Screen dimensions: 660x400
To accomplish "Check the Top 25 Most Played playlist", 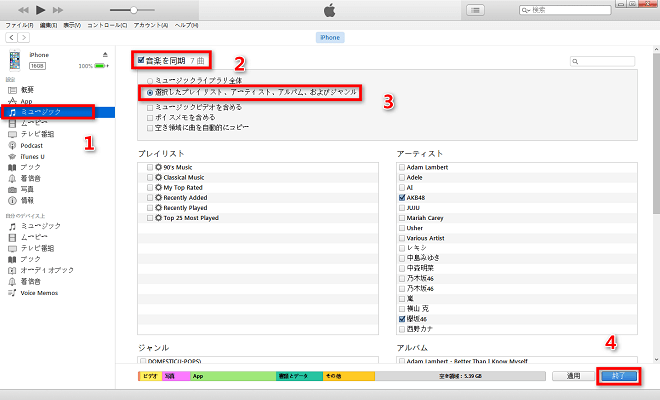I will pyautogui.click(x=150, y=218).
